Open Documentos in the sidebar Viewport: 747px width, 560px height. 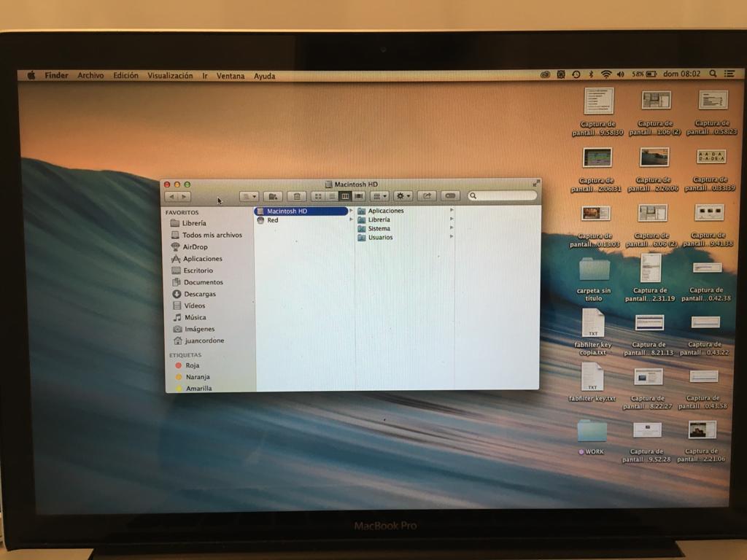point(197,282)
